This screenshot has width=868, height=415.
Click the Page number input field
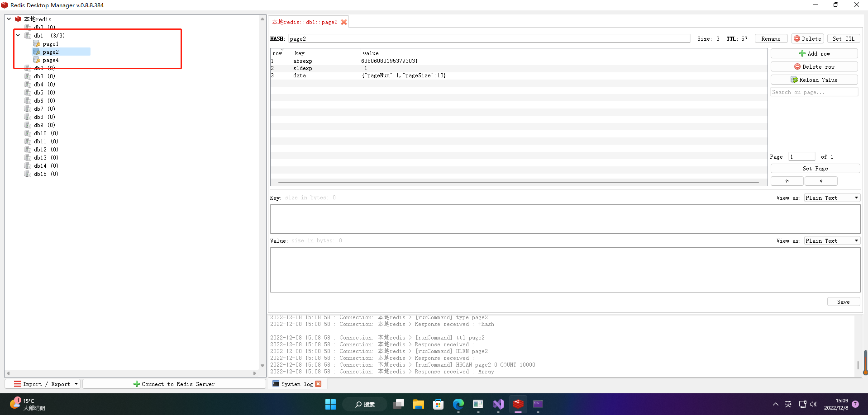(801, 157)
